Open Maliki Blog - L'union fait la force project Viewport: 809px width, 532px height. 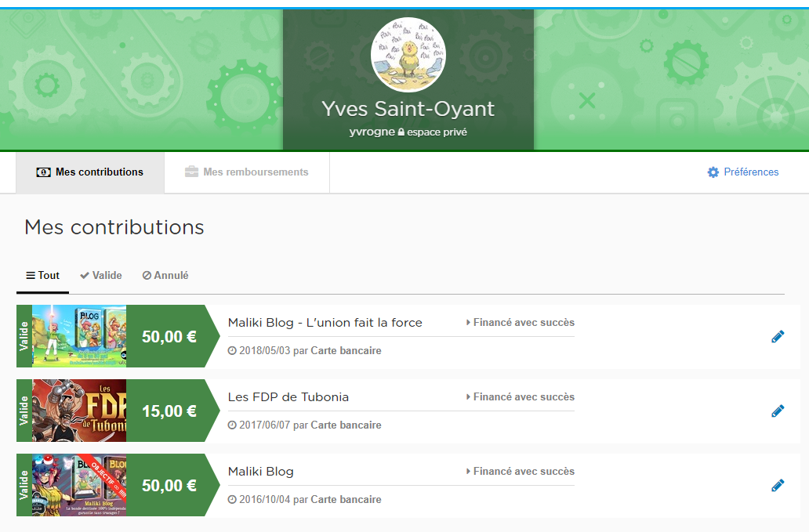pyautogui.click(x=325, y=323)
